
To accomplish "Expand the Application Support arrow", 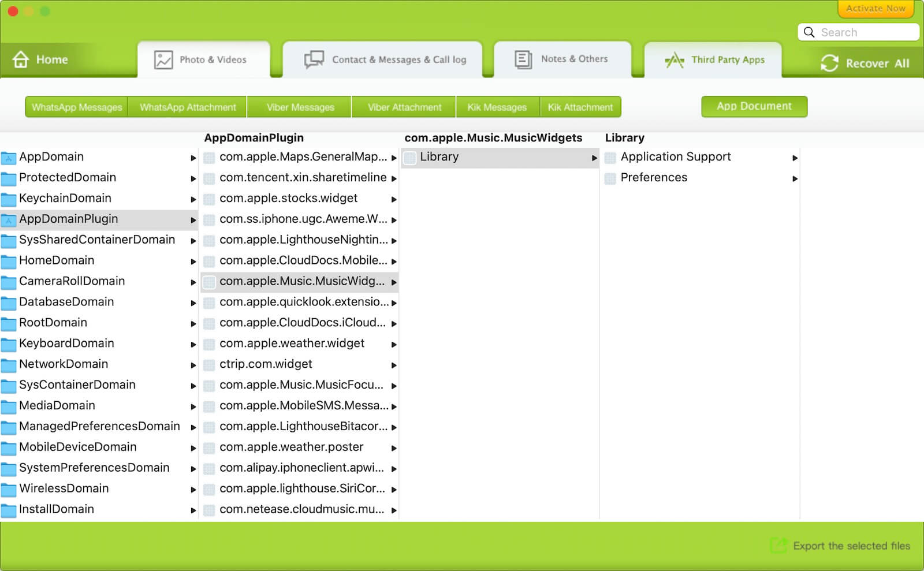I will click(x=795, y=158).
